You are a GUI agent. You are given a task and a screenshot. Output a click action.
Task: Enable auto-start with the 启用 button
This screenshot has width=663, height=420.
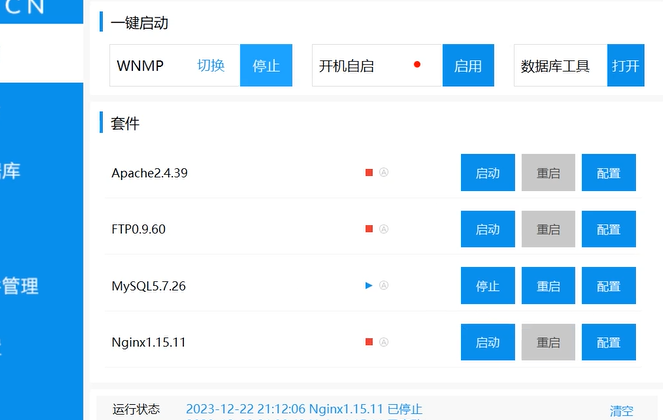click(x=468, y=66)
